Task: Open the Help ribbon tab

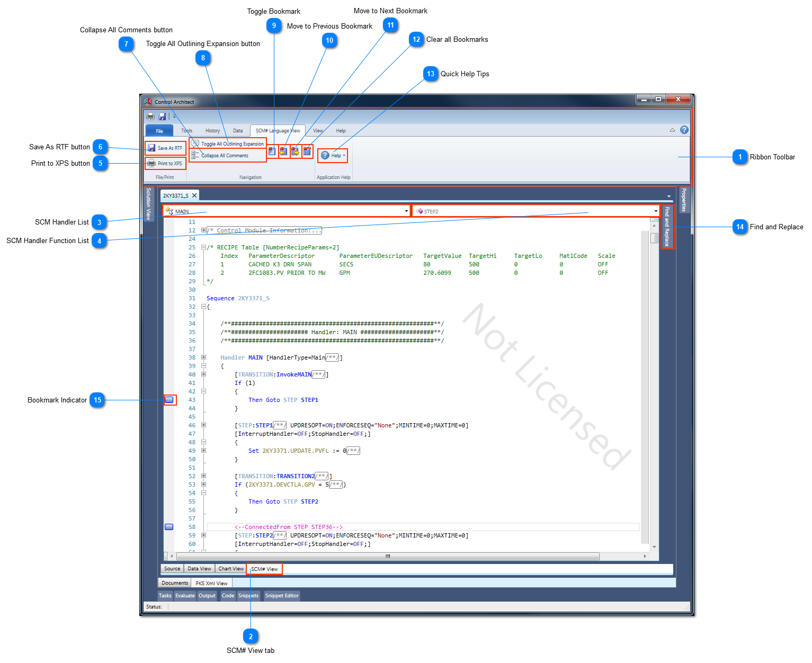Action: (341, 131)
